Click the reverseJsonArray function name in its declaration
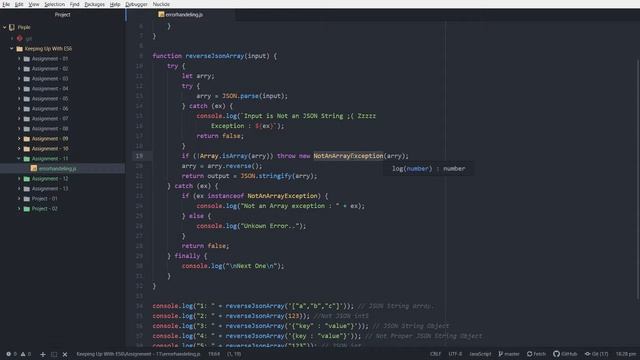The image size is (640, 360). point(215,56)
